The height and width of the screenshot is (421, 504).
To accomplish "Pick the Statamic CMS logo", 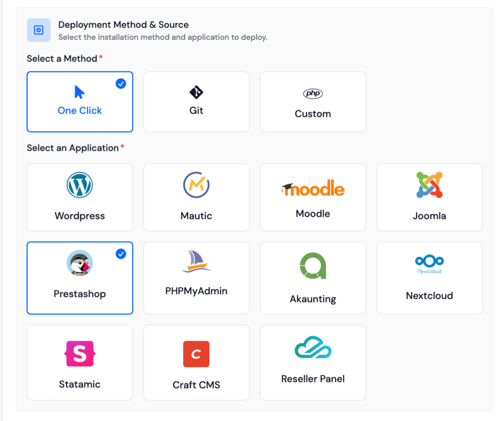I will (80, 354).
